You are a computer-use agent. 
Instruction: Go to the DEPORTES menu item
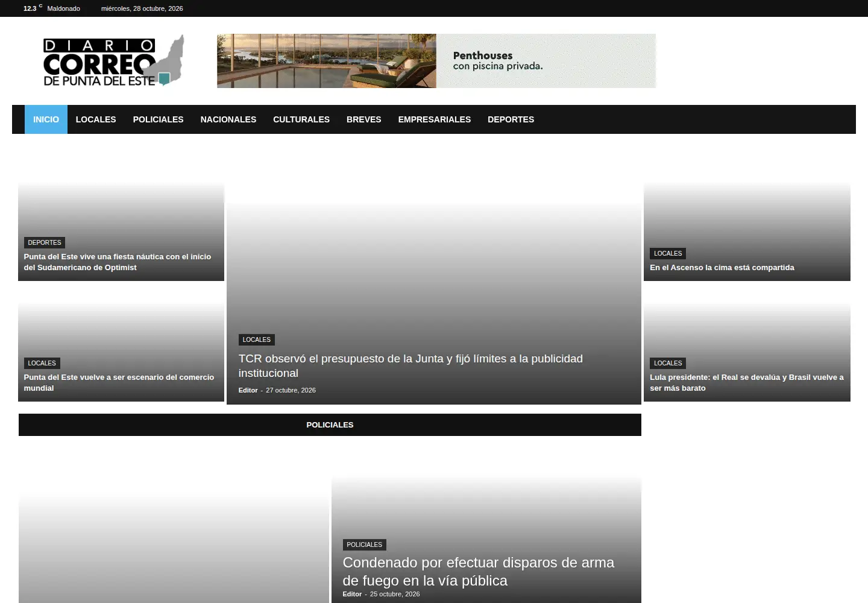tap(511, 119)
